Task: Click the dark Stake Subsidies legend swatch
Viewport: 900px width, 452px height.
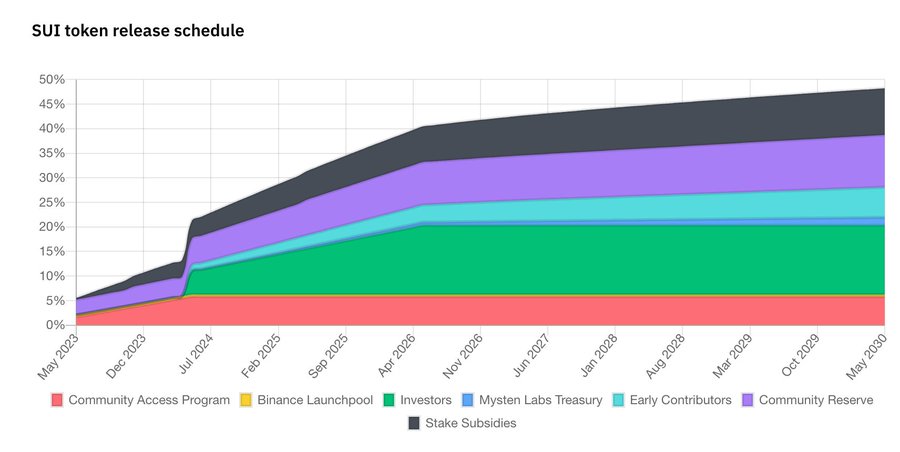Action: pos(414,423)
